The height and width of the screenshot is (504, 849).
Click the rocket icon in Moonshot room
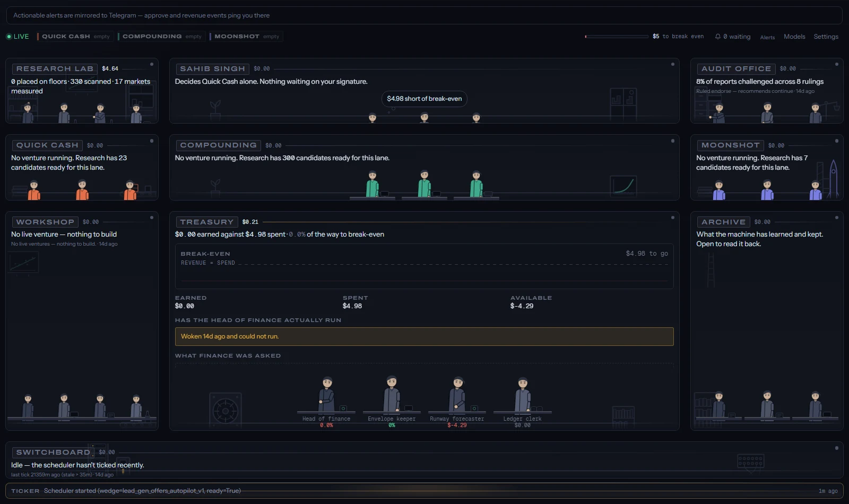point(833,178)
